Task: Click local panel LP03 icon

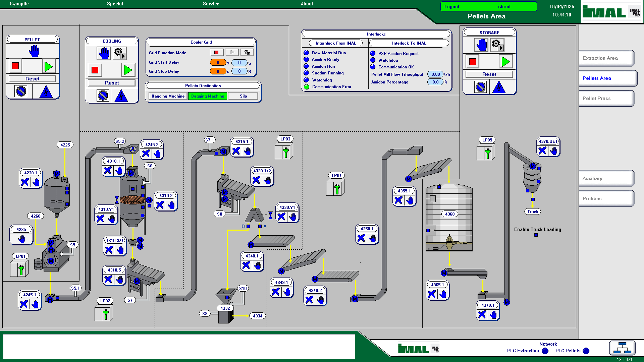Action: pyautogui.click(x=284, y=151)
